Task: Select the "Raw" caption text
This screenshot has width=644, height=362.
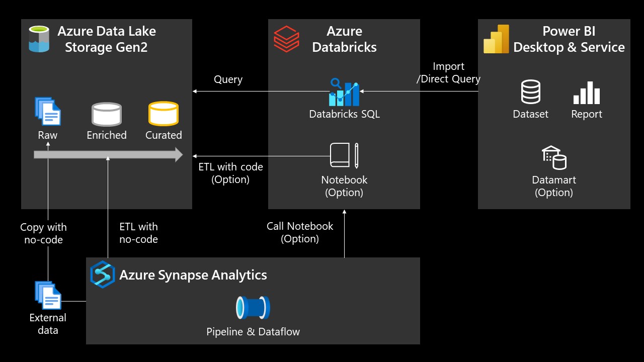Action: (48, 135)
